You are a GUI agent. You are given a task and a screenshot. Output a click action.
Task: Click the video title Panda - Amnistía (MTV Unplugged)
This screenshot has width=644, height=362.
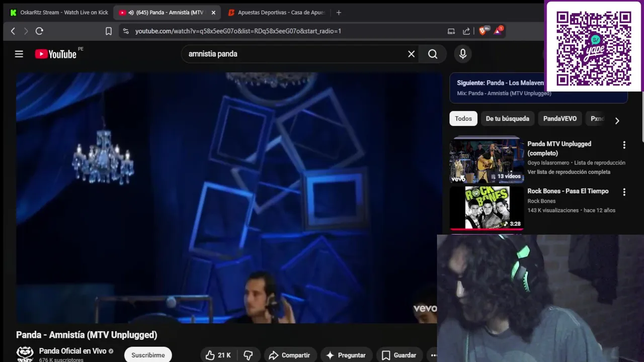tap(87, 335)
